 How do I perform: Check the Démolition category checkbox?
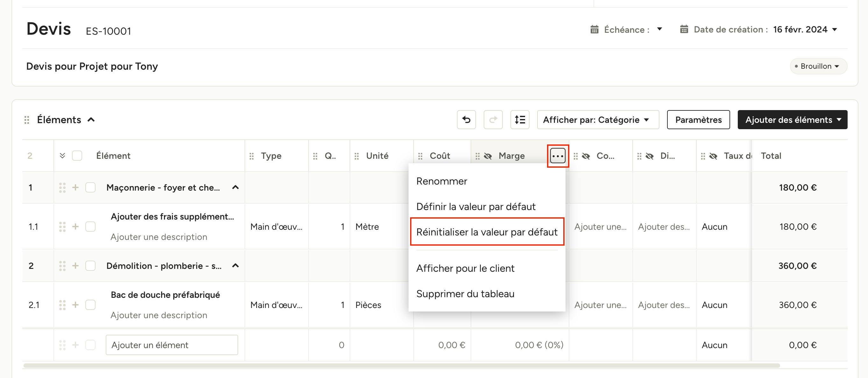click(90, 266)
